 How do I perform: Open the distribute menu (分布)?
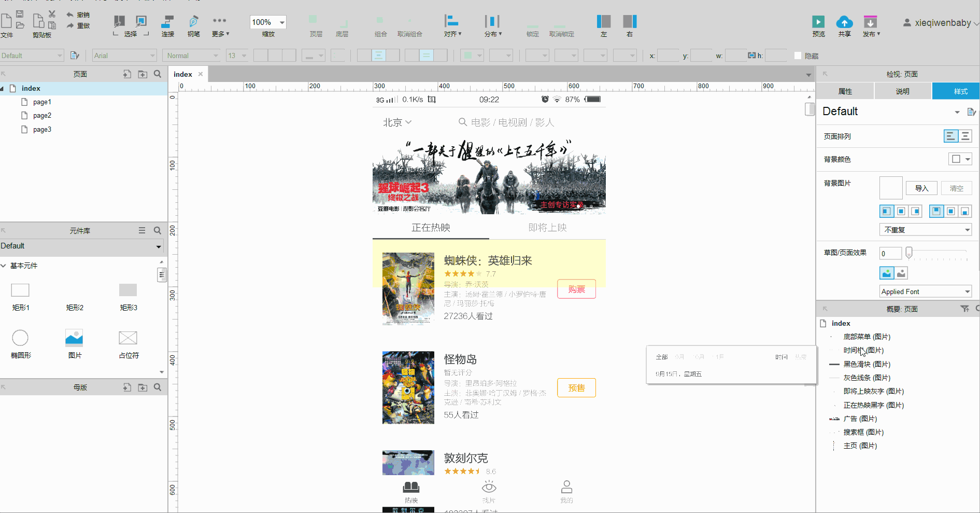pos(492,25)
